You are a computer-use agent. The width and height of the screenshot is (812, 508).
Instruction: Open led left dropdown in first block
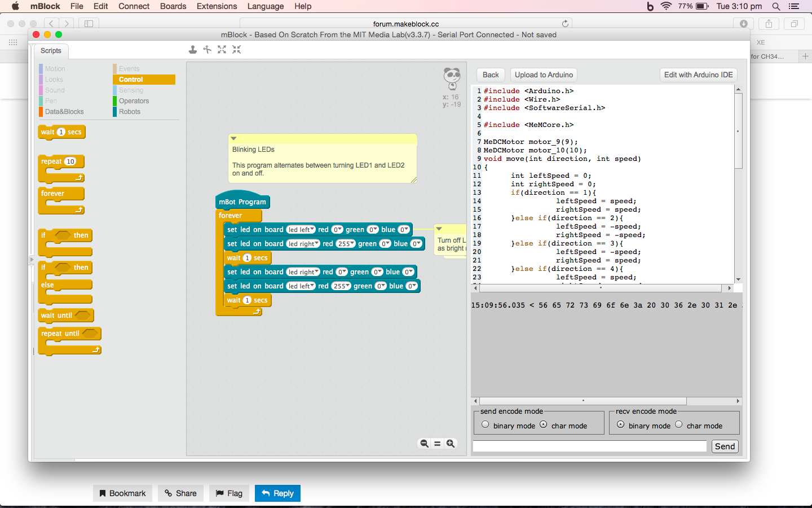[301, 230]
